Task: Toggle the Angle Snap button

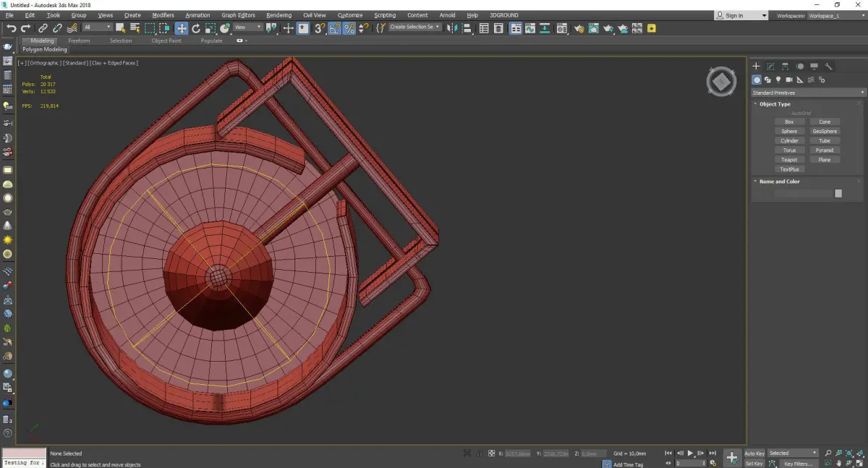Action: [x=335, y=28]
